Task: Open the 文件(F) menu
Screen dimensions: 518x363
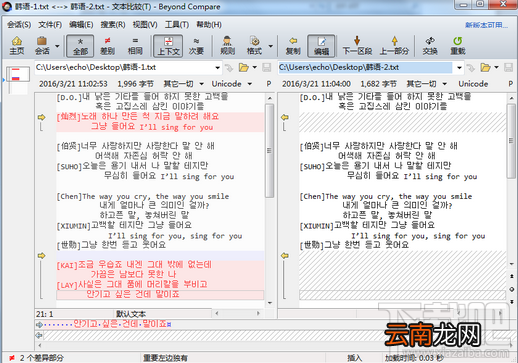Action: [50, 25]
